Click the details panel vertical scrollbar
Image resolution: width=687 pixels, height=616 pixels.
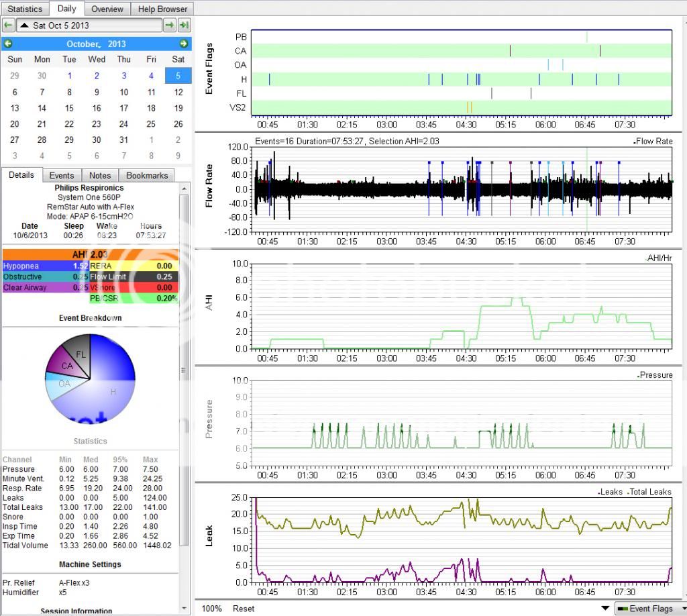click(184, 369)
